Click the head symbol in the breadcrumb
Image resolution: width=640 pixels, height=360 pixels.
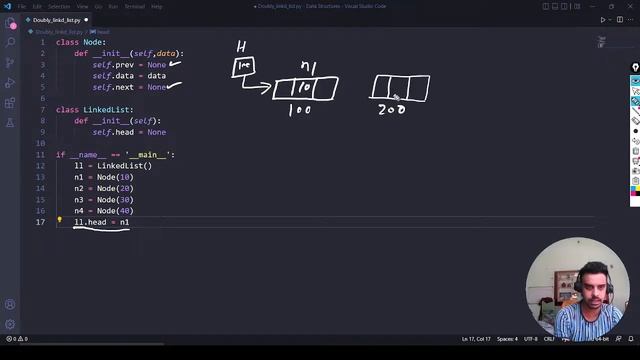click(100, 32)
